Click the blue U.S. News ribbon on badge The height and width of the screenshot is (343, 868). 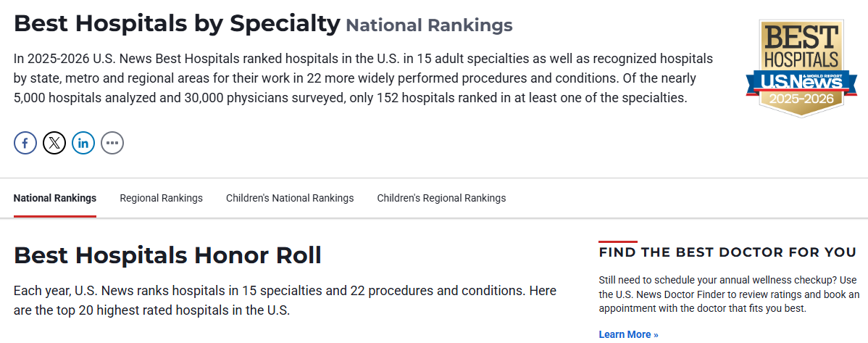pyautogui.click(x=801, y=81)
